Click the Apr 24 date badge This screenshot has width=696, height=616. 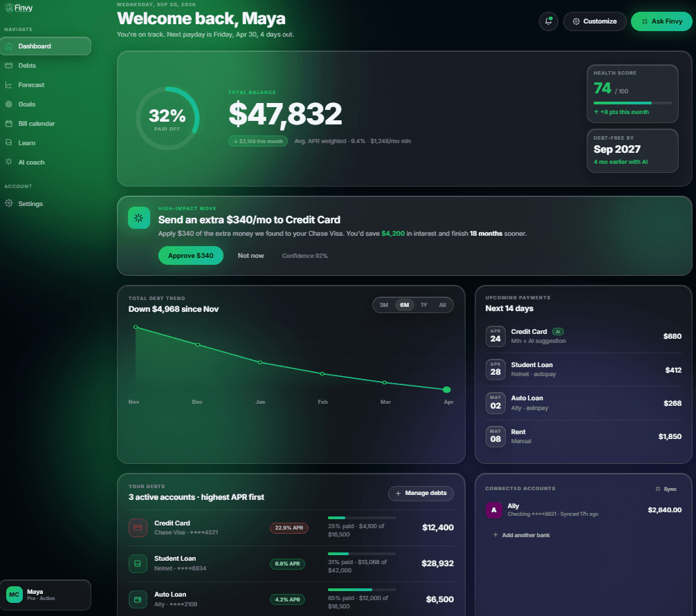click(x=495, y=336)
